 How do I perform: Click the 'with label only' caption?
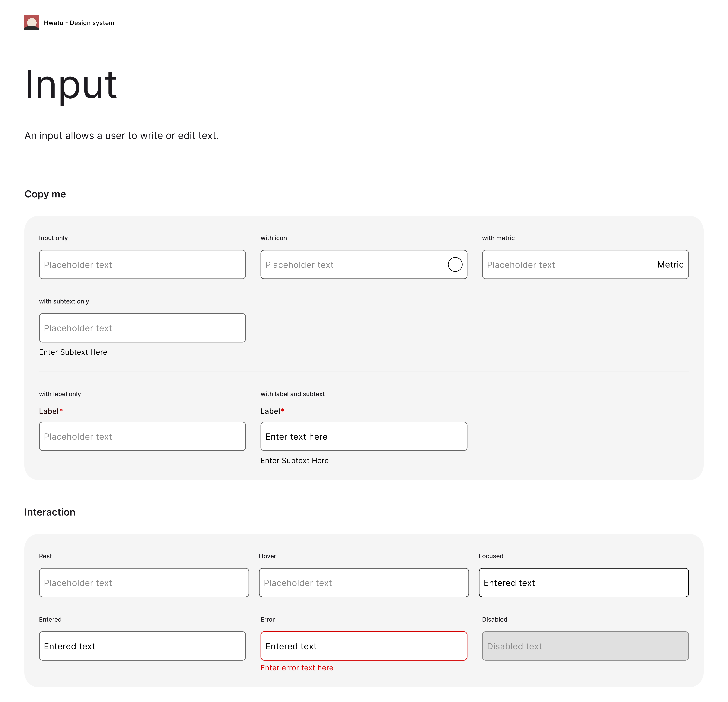[60, 394]
